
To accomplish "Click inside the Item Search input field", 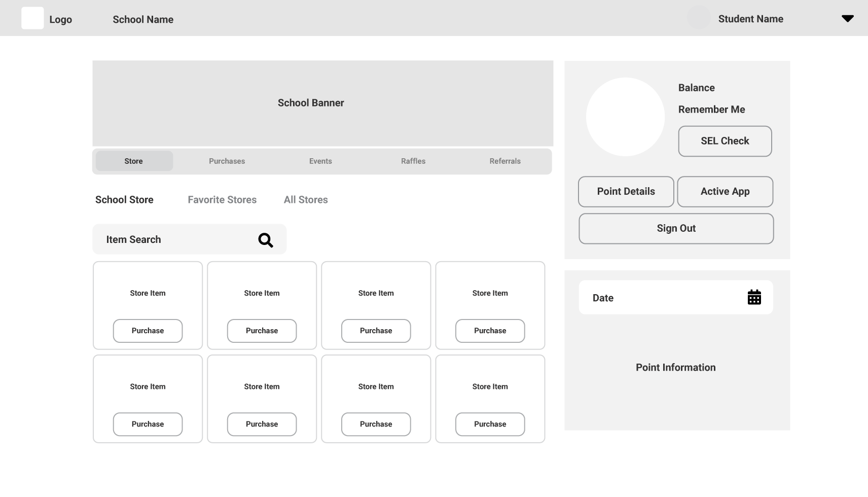I will (152, 239).
